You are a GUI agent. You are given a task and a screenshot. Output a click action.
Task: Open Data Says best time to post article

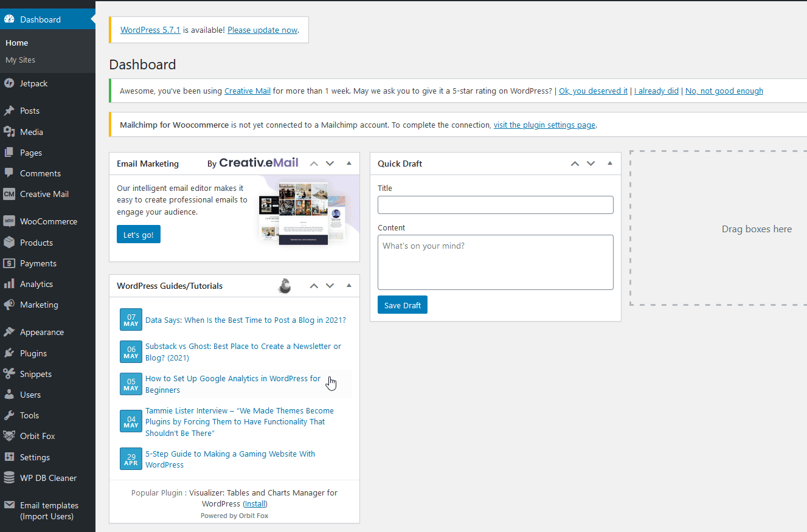(246, 320)
